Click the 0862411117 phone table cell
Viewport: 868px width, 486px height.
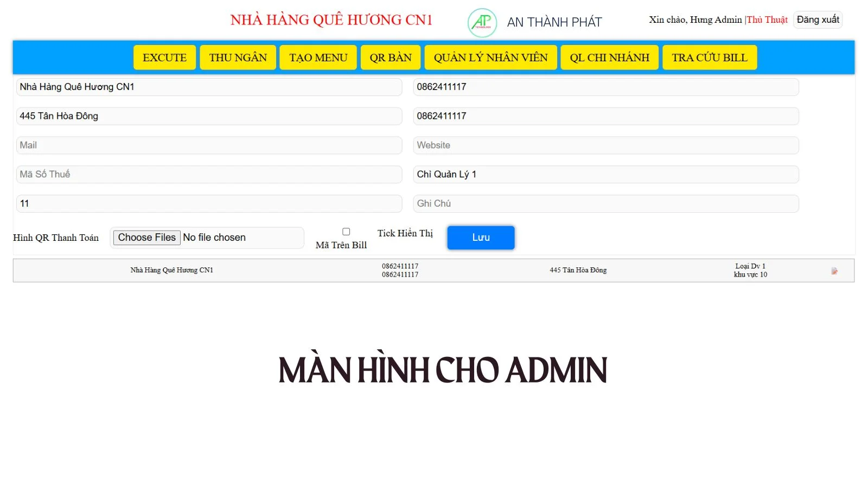400,270
